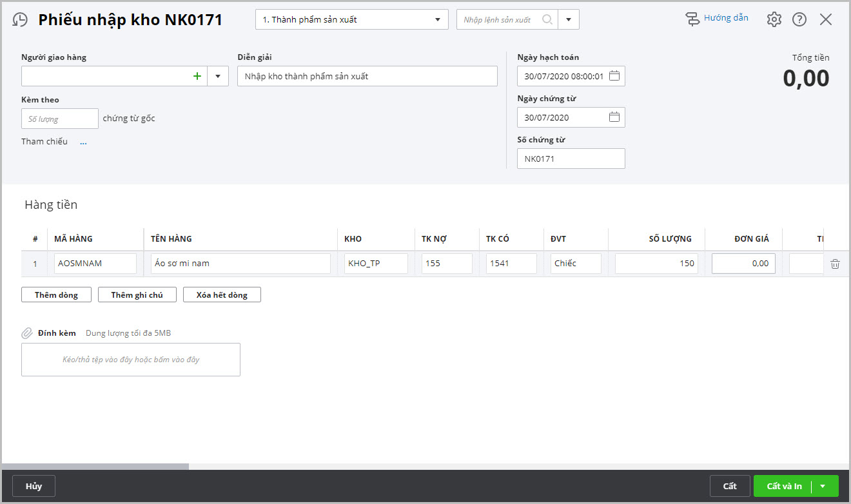Open calendar for Ngày hạch toán
The image size is (851, 504).
click(614, 76)
